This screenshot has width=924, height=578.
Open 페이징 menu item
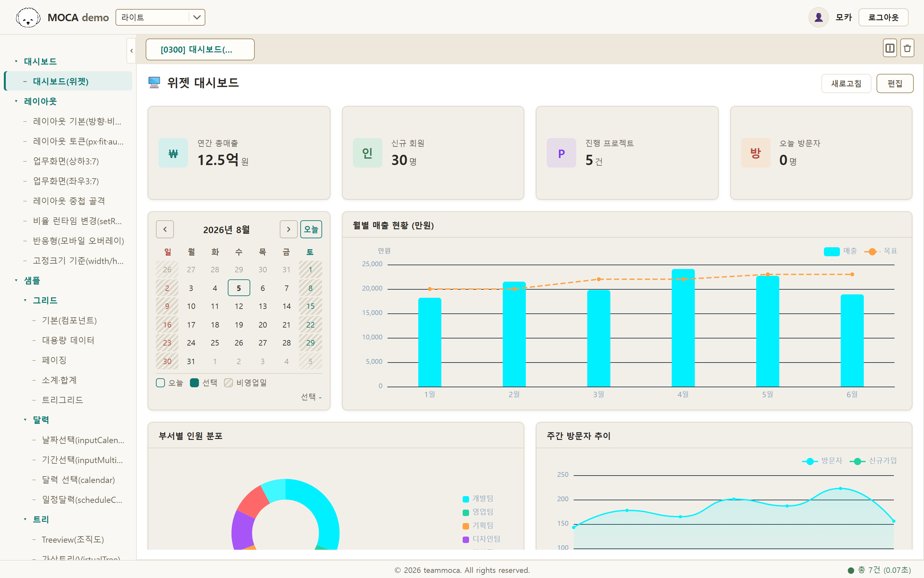[x=54, y=360]
